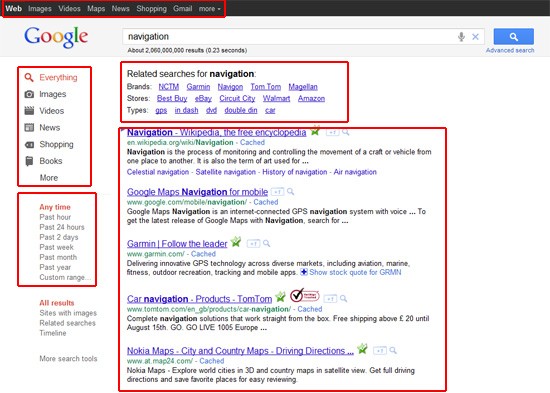Select 'Related searches' result filter
Screen dimensions: 550x393
point(67,323)
